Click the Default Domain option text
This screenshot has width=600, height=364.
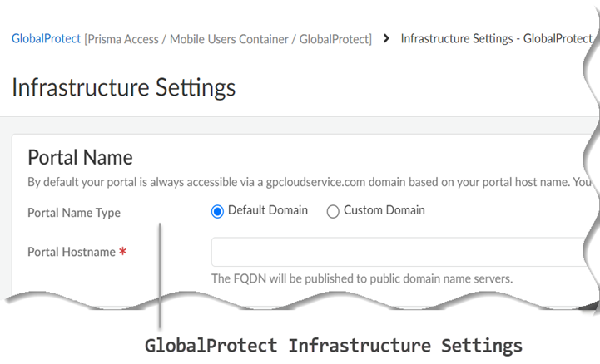pyautogui.click(x=267, y=211)
